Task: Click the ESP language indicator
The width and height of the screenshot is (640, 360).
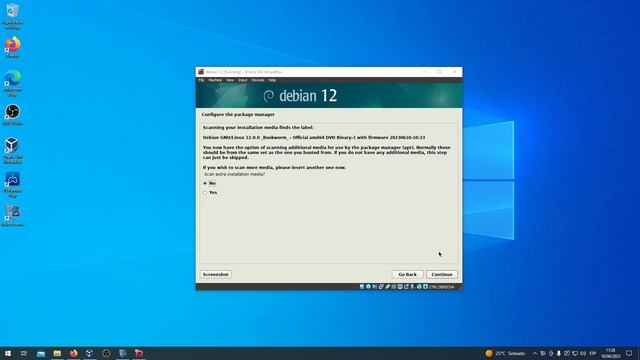Action: [x=593, y=353]
